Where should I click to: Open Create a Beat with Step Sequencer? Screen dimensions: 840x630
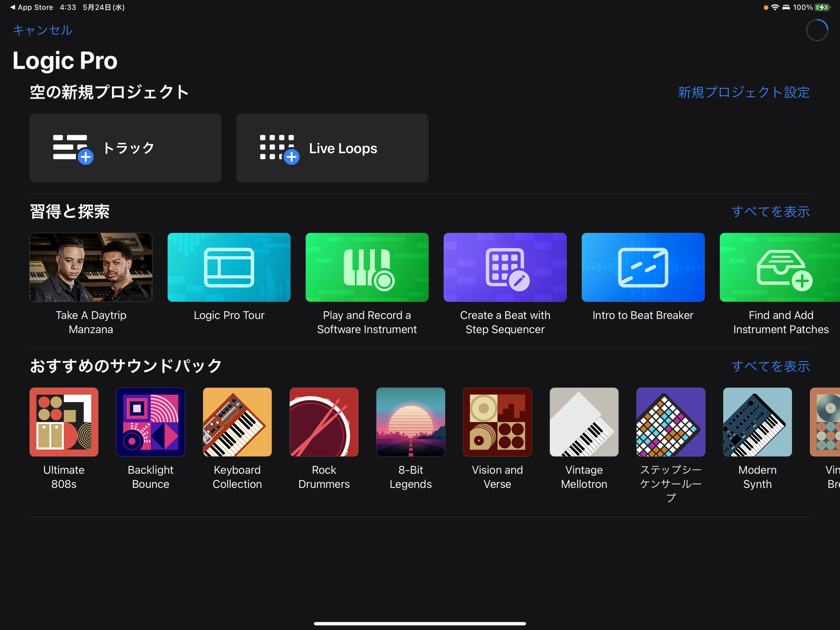pyautogui.click(x=505, y=267)
